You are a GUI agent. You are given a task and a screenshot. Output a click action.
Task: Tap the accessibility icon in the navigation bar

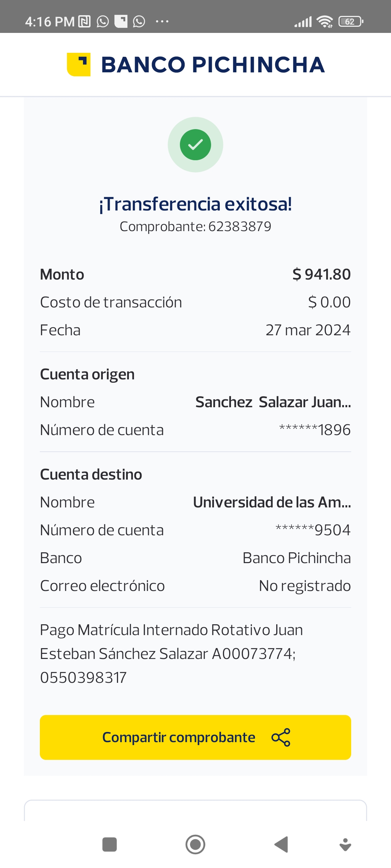point(345,844)
